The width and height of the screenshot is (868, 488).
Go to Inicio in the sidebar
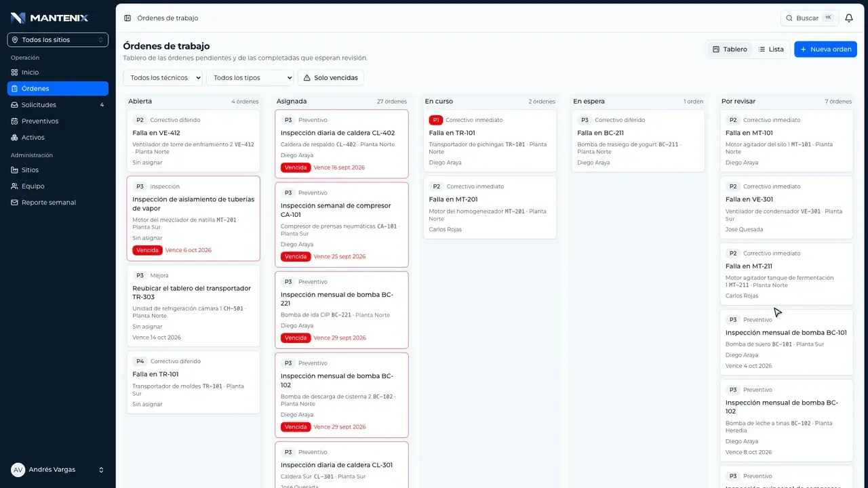(58, 73)
